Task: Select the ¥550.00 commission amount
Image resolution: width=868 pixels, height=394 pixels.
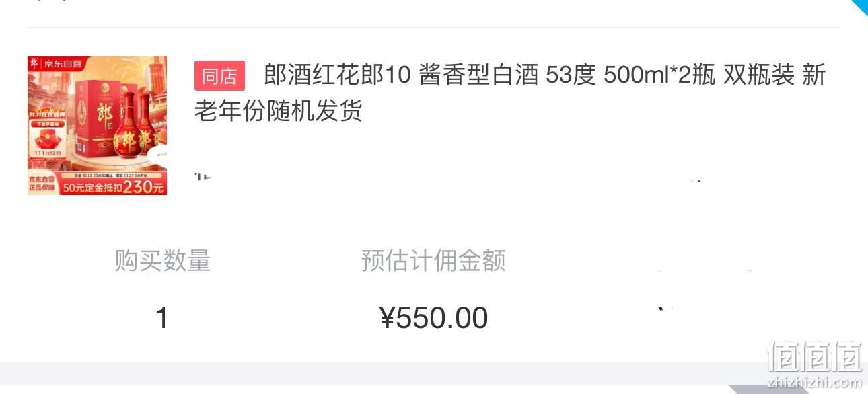Action: point(434,317)
